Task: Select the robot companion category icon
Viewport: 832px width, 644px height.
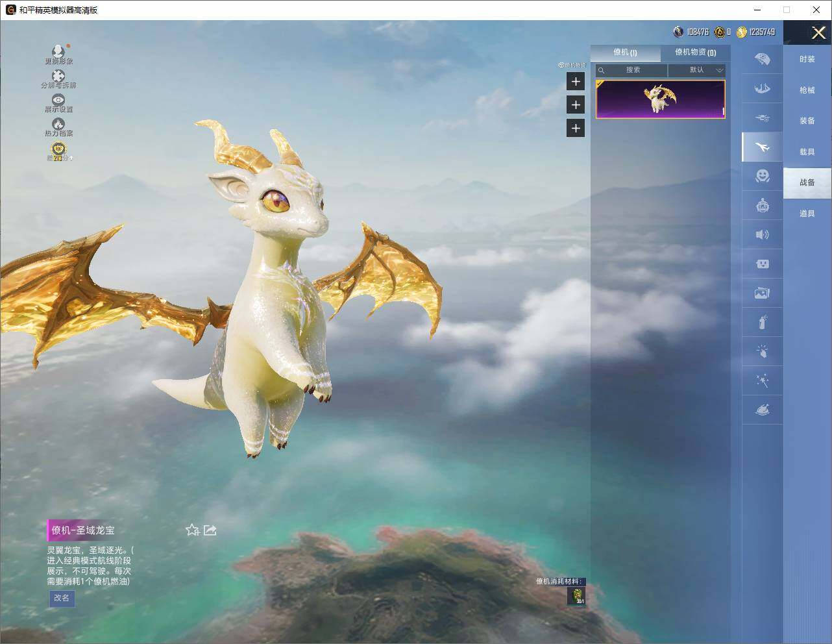Action: click(763, 205)
